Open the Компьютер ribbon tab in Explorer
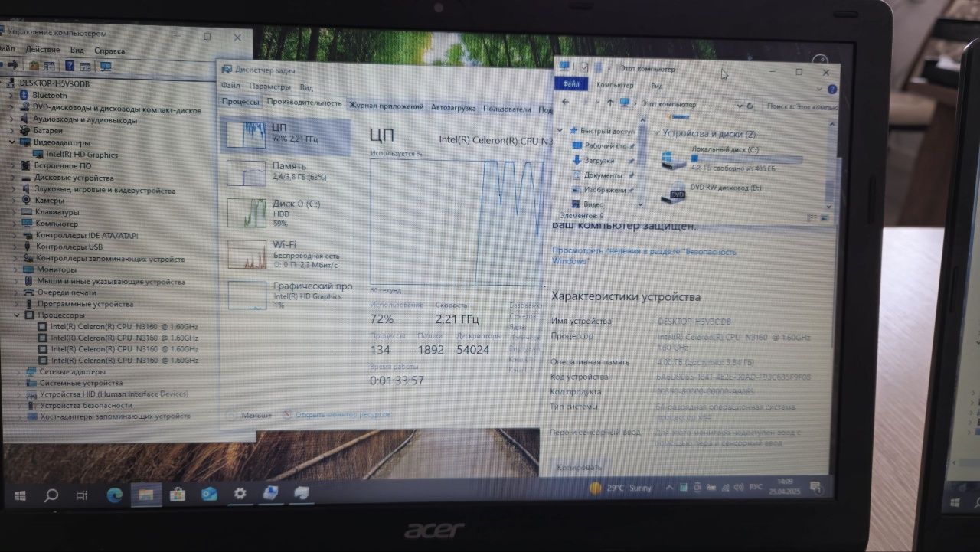This screenshot has width=980, height=552. (615, 85)
